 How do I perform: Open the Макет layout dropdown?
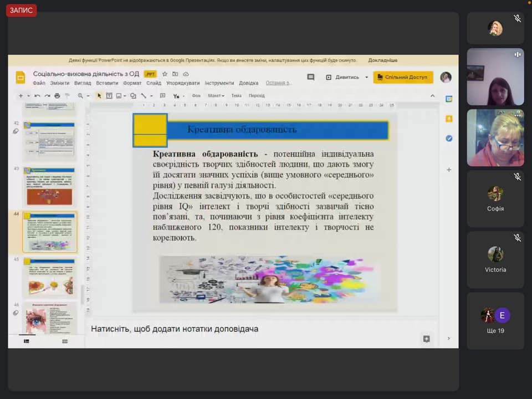(x=216, y=96)
